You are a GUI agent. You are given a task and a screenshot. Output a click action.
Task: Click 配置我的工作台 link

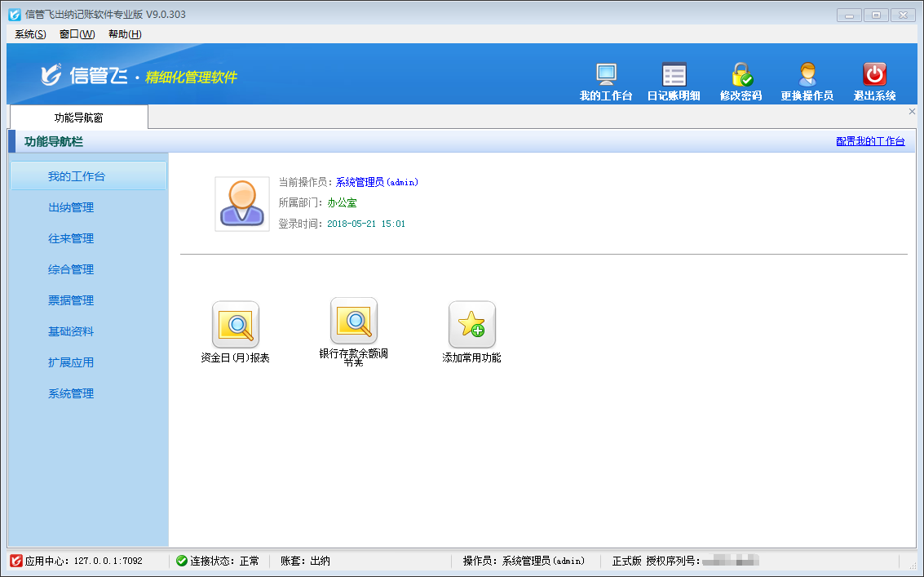tap(870, 141)
